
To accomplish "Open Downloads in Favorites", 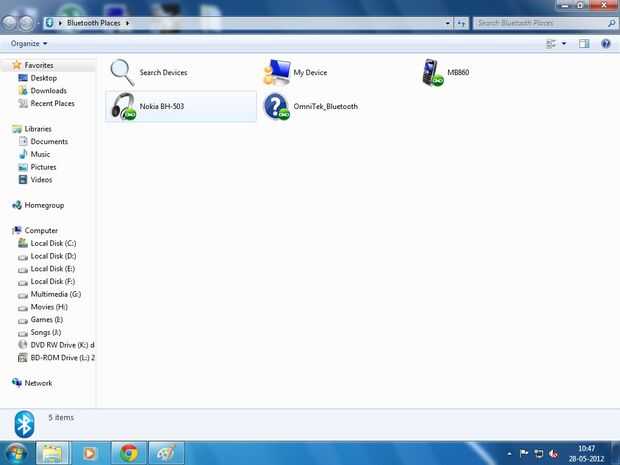I will [48, 91].
